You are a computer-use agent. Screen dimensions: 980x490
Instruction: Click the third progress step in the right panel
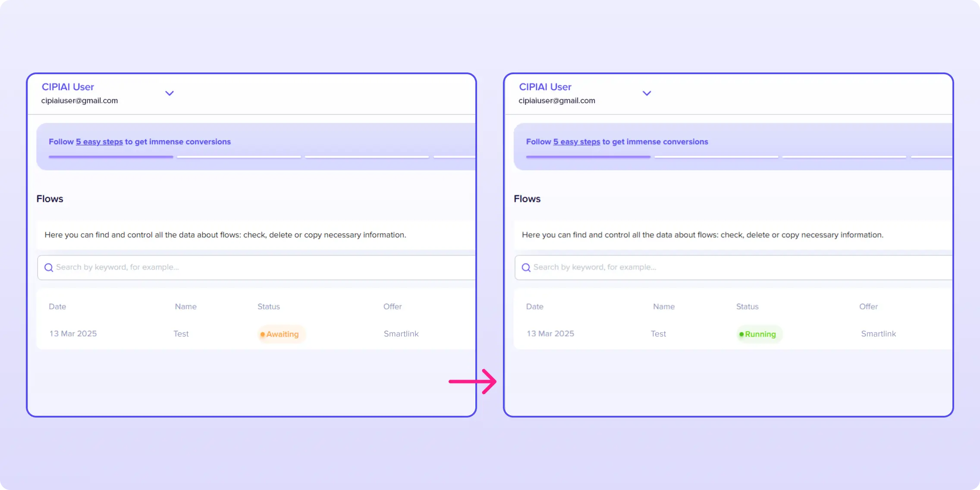click(x=844, y=157)
